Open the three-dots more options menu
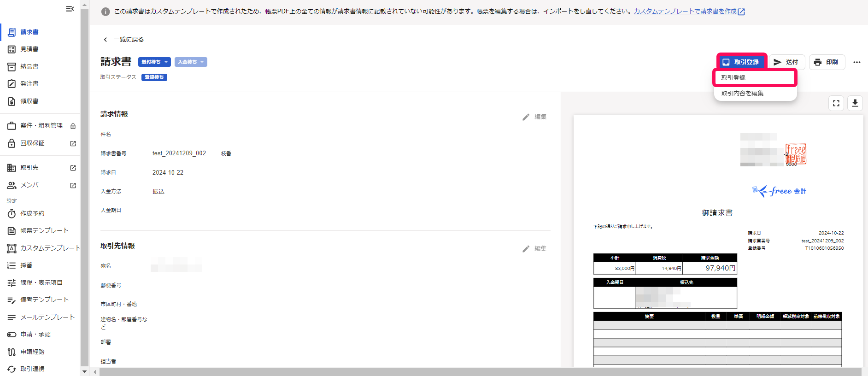 [856, 62]
